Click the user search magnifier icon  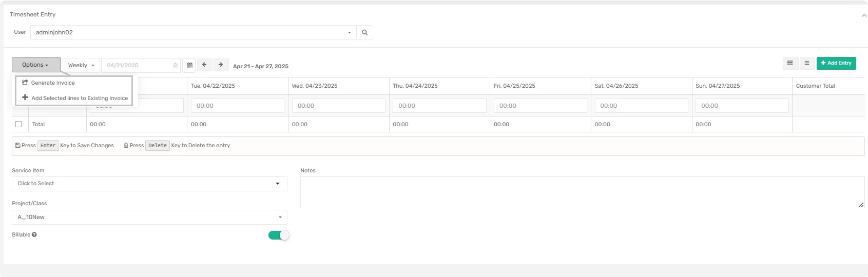[364, 32]
